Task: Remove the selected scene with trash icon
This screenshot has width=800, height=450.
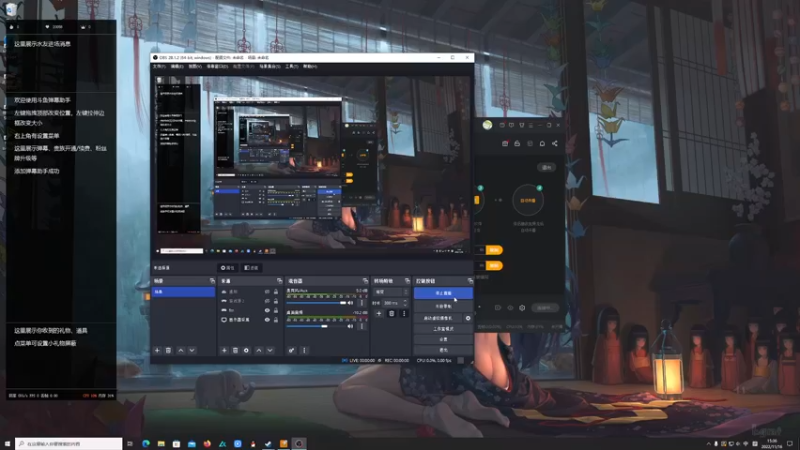Action: coord(168,351)
